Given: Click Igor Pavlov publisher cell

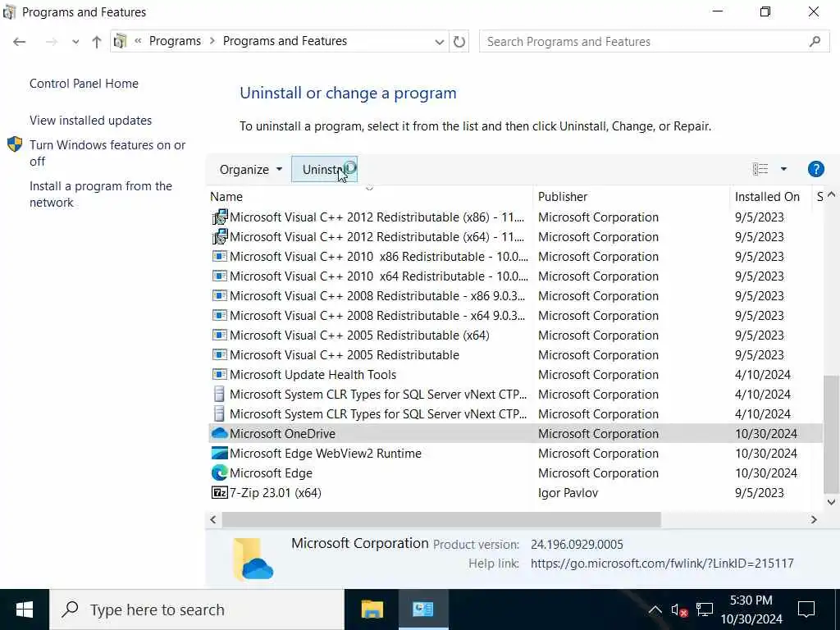Looking at the screenshot, I should (568, 493).
